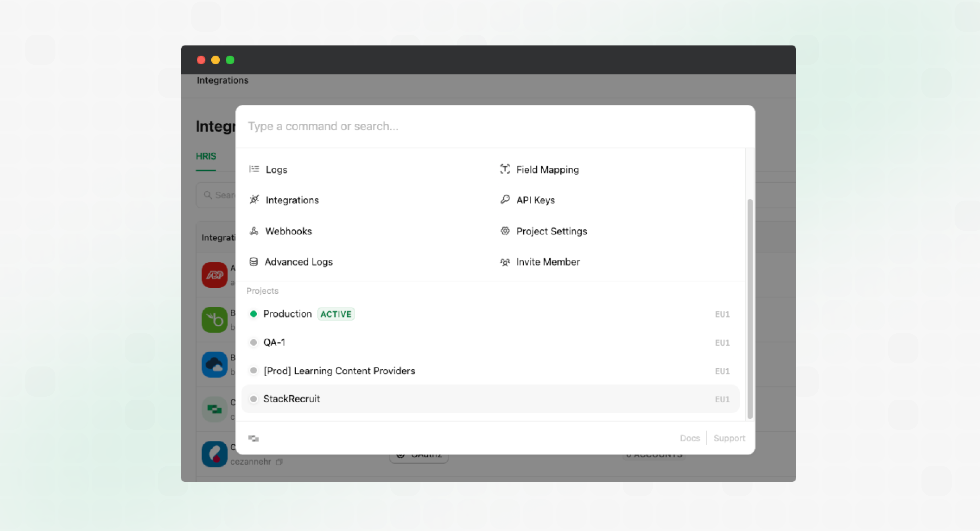Click the Invite Member people icon
Viewport: 980px width, 531px height.
pyautogui.click(x=505, y=262)
